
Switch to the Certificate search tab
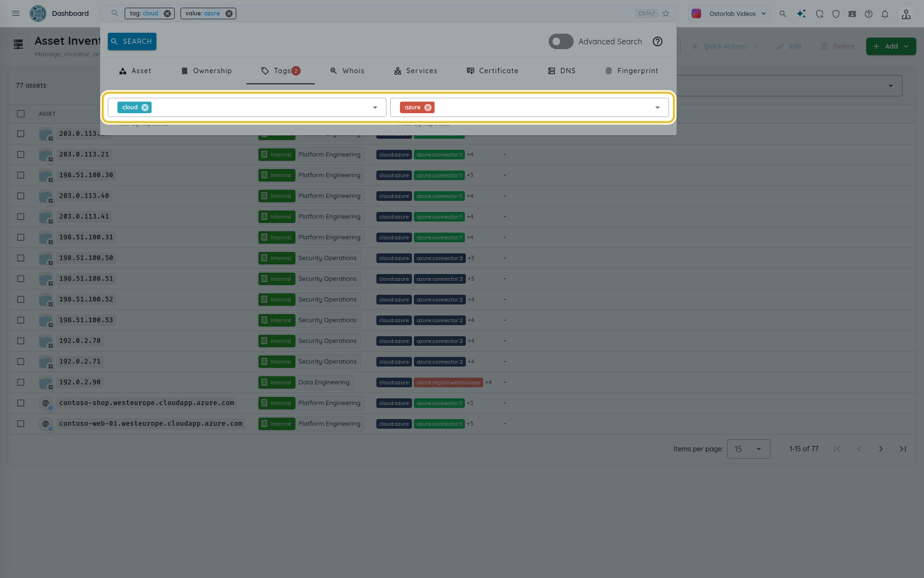(492, 71)
